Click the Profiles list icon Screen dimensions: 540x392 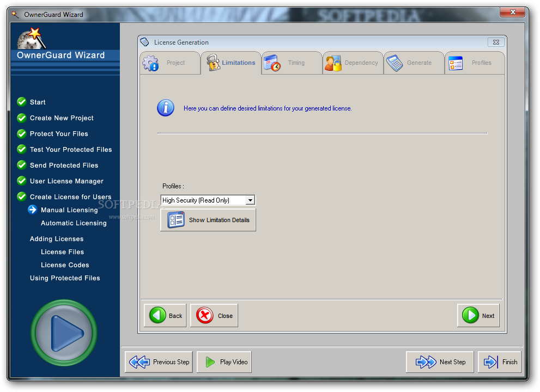(456, 63)
